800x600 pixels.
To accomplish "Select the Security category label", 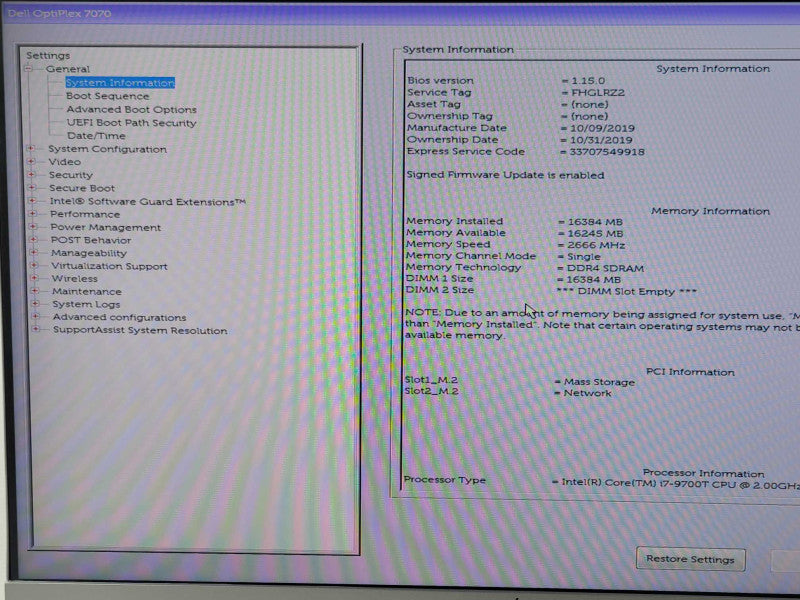I will 70,175.
